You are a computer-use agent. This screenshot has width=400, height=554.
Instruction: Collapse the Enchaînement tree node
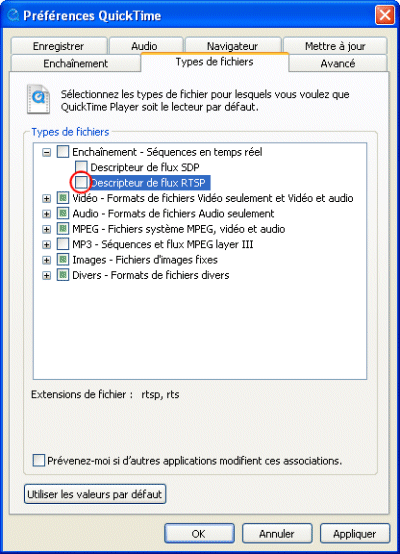[46, 153]
